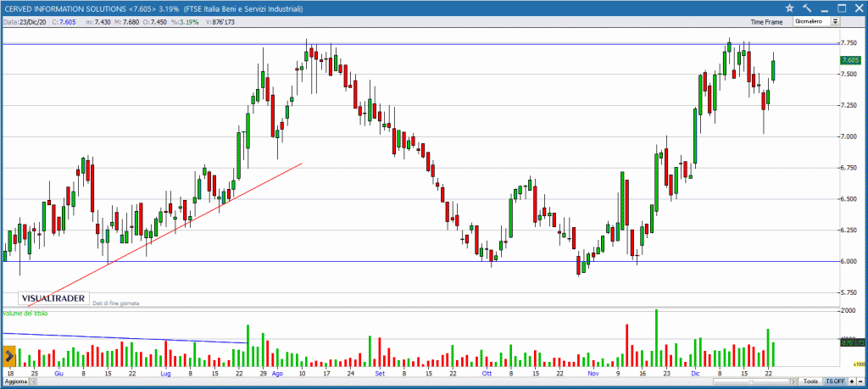
Task: Click the 'V: 876'173' volume readout
Action: (221, 22)
